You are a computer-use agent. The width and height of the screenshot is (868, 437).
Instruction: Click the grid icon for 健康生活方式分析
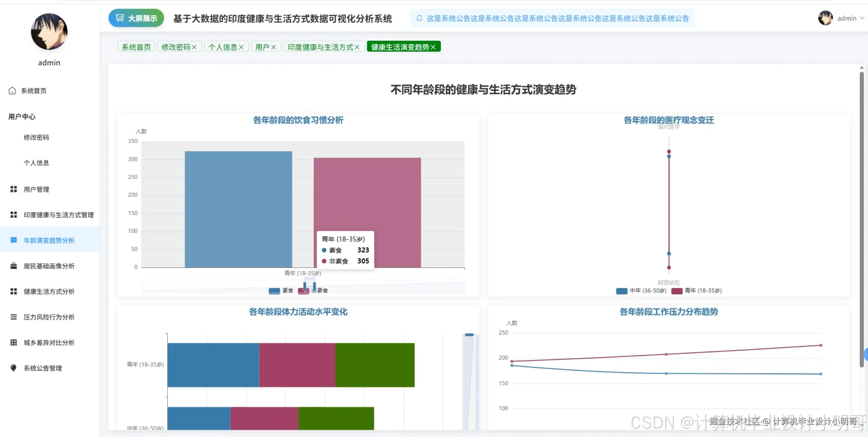pos(14,291)
